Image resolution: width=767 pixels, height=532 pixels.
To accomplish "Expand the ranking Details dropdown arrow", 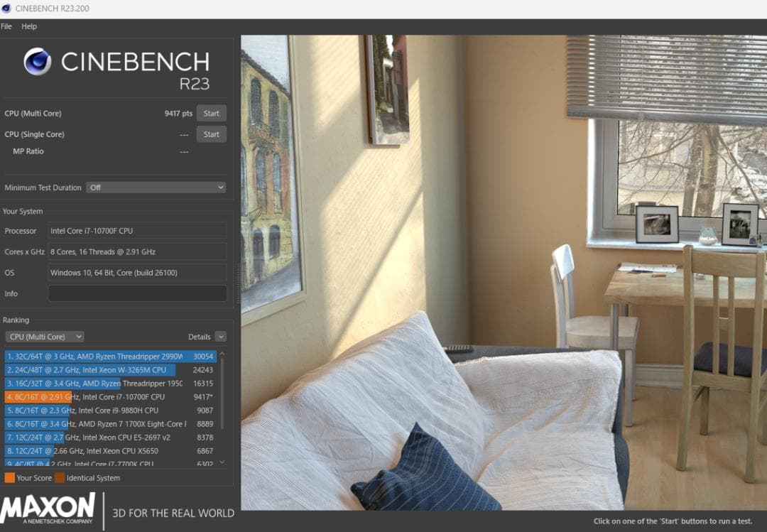I will [x=221, y=337].
